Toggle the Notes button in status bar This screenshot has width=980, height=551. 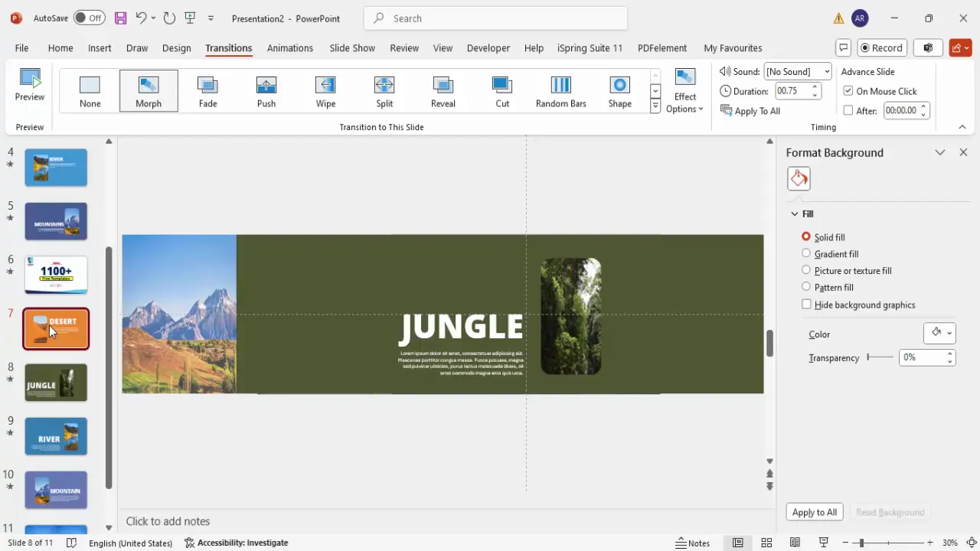coord(692,543)
